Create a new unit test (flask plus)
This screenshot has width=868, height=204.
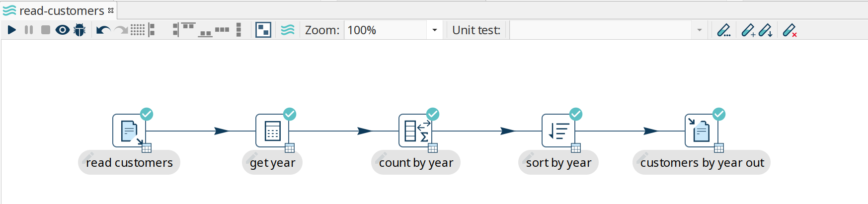[748, 30]
